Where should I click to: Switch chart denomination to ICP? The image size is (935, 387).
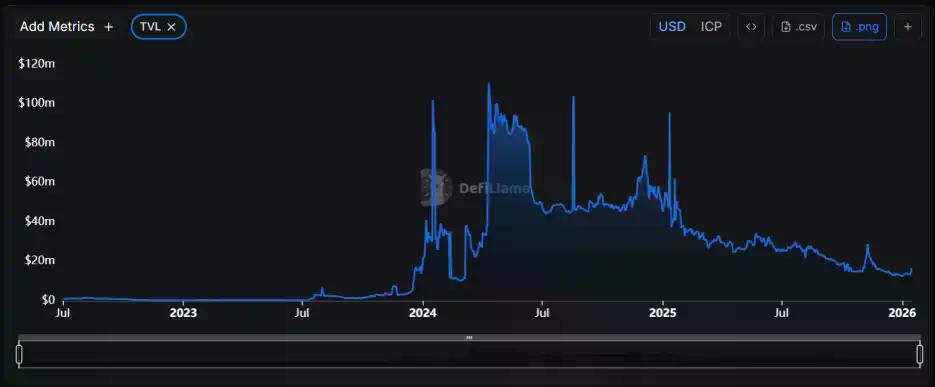711,27
